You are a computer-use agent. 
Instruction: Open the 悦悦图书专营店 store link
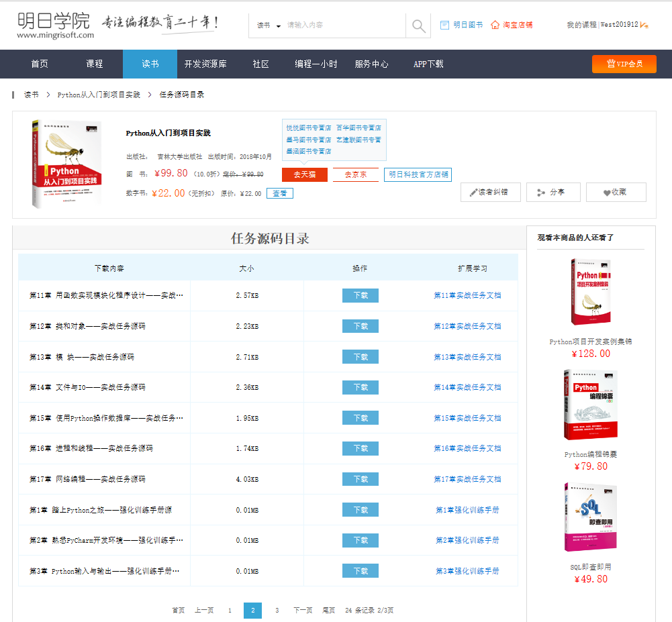[x=309, y=127]
